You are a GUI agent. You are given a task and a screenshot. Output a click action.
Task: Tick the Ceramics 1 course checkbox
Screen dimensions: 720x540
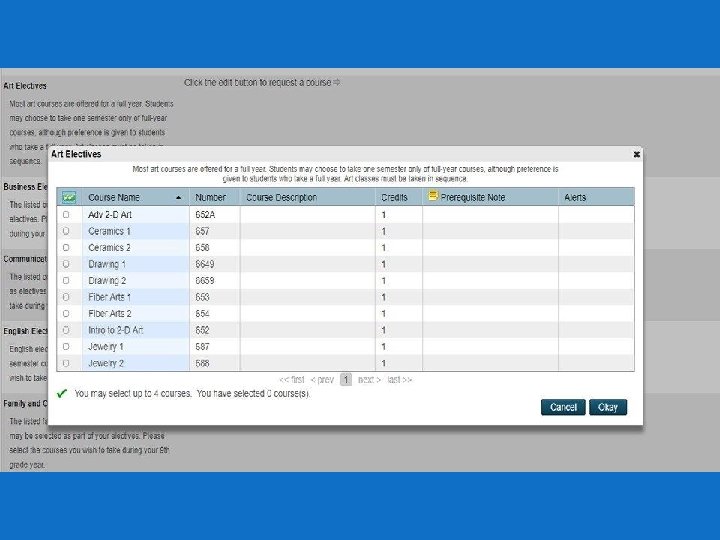point(66,231)
